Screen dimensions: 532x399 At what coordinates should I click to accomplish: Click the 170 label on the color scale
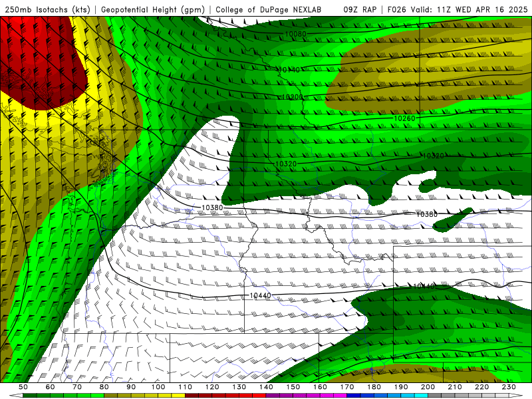[x=347, y=387]
